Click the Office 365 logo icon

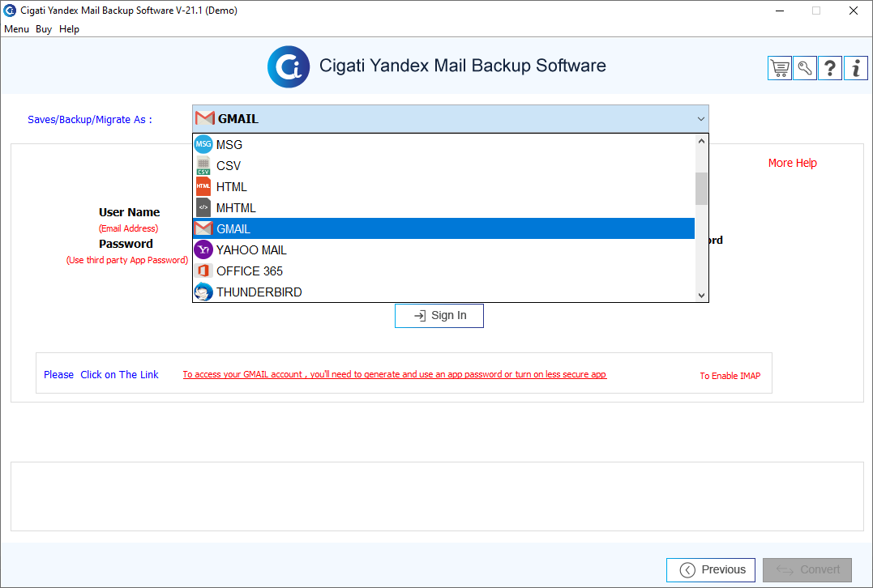tap(203, 271)
